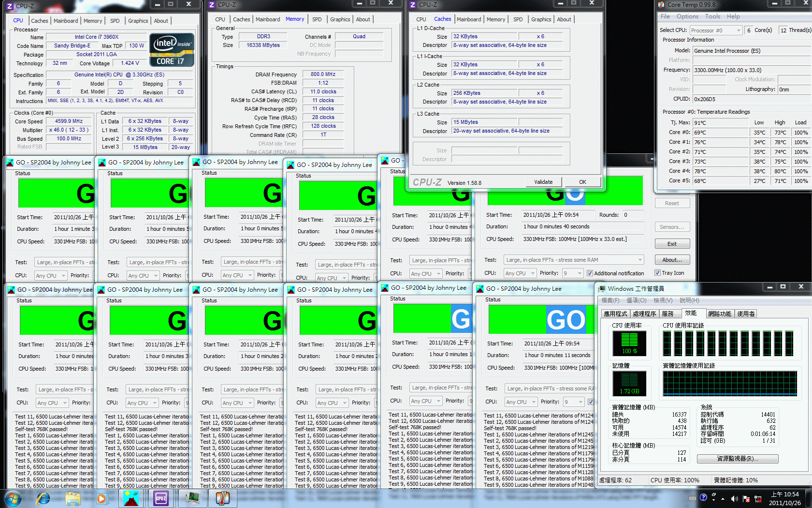
Task: Select Graphics tab in CPU-Z window showing Processor info
Action: click(x=138, y=21)
